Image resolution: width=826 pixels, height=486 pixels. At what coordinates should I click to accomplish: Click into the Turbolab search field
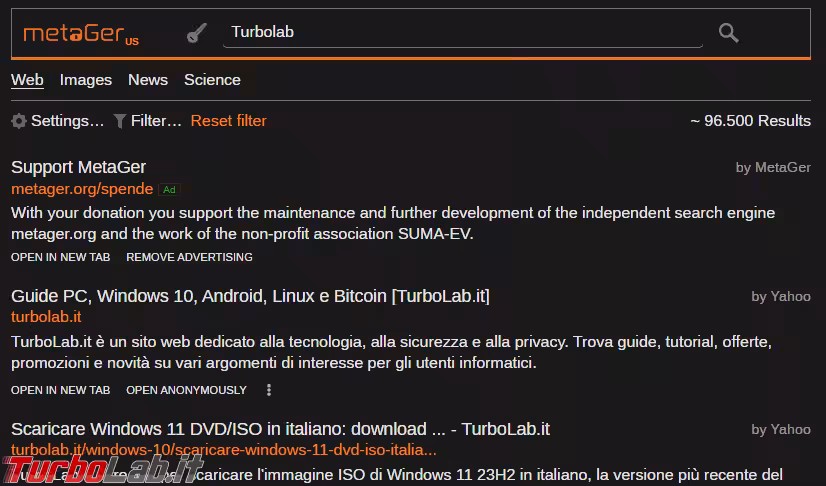(x=460, y=32)
